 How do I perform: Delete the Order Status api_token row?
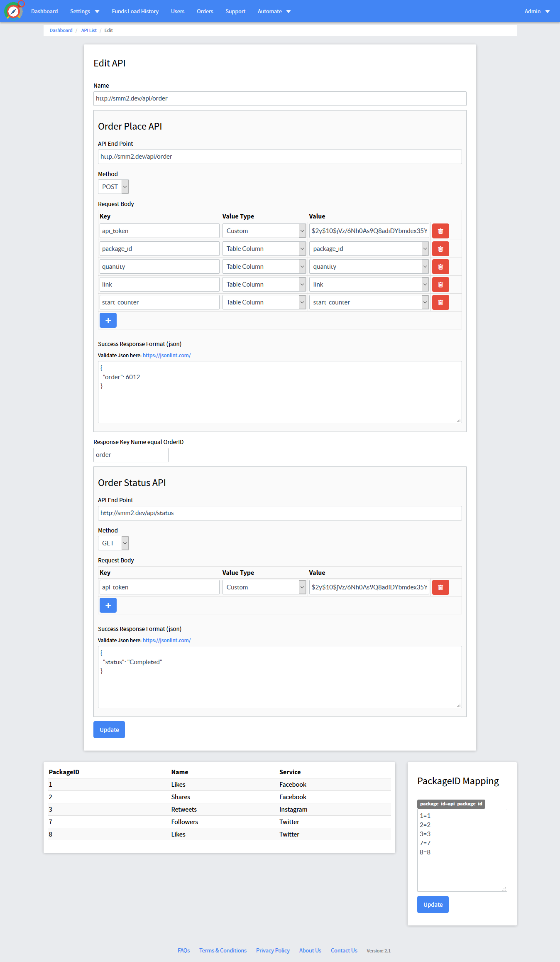440,587
